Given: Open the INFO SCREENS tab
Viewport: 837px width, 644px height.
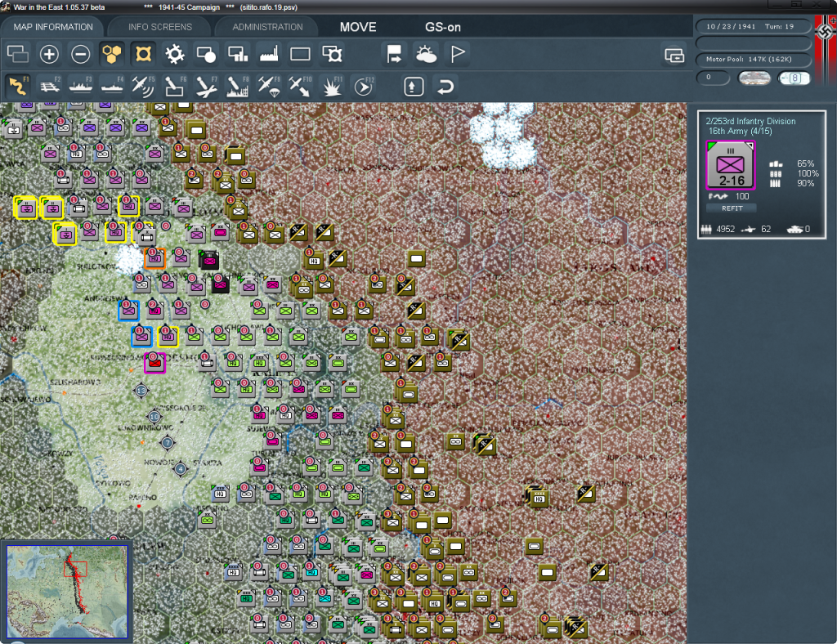Looking at the screenshot, I should 159,27.
